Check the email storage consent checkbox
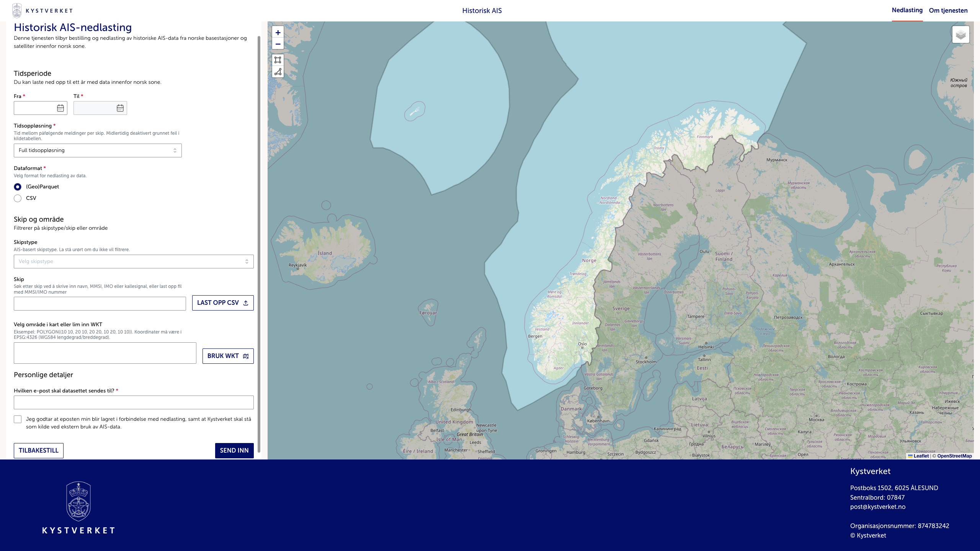The image size is (980, 551). click(18, 419)
